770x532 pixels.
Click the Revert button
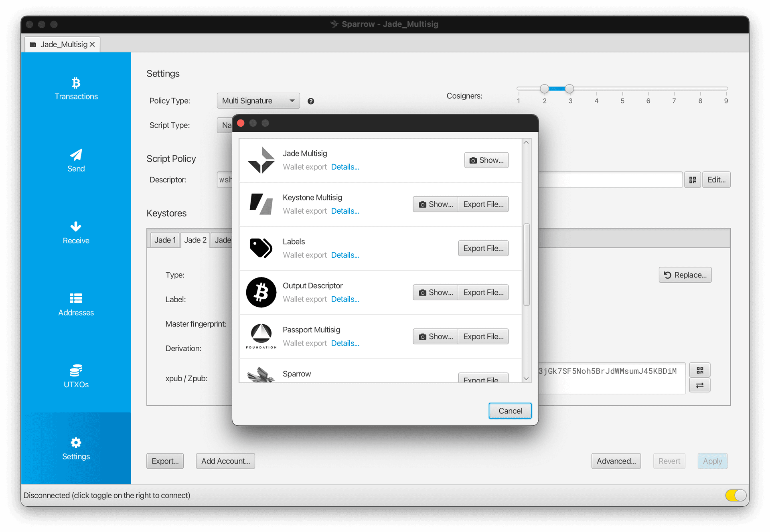(669, 461)
